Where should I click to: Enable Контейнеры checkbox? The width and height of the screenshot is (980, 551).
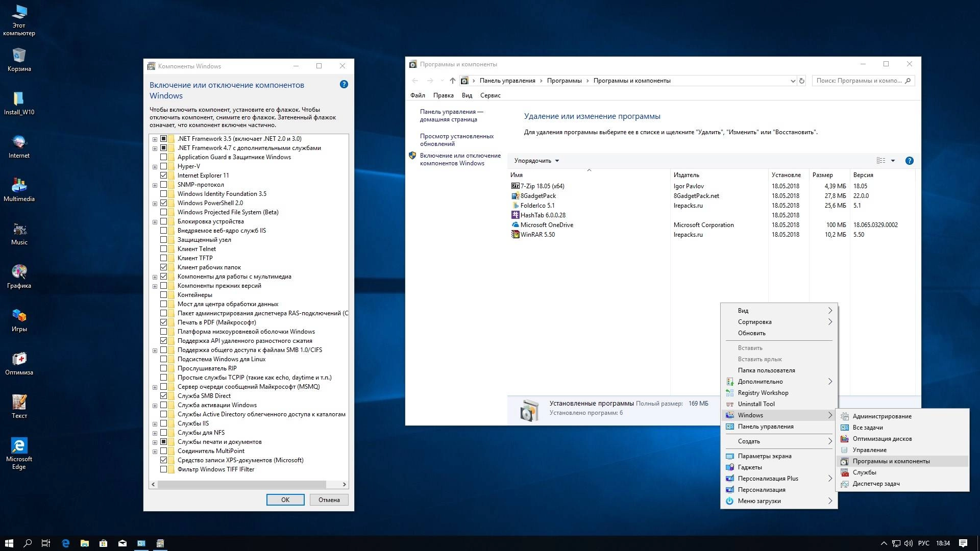tap(164, 295)
